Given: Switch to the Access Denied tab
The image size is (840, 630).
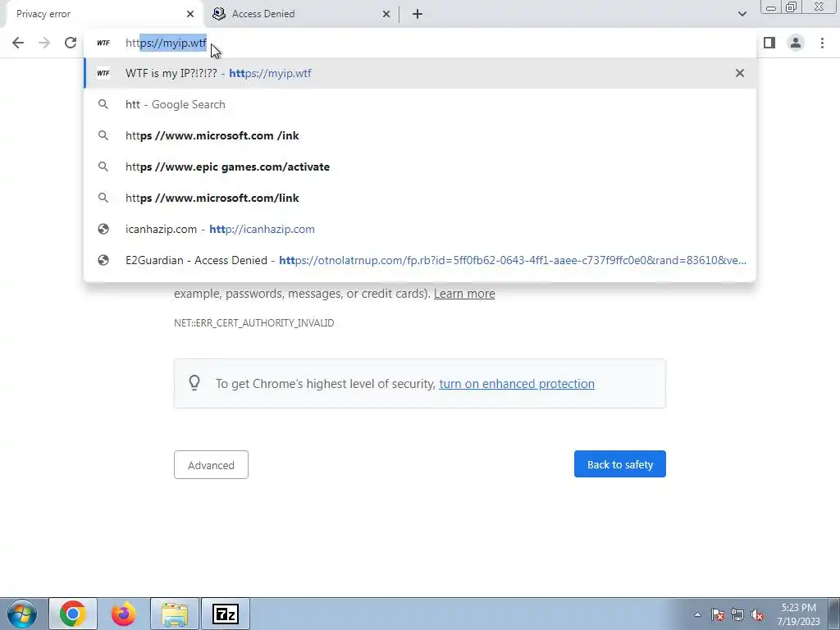Looking at the screenshot, I should [x=300, y=14].
